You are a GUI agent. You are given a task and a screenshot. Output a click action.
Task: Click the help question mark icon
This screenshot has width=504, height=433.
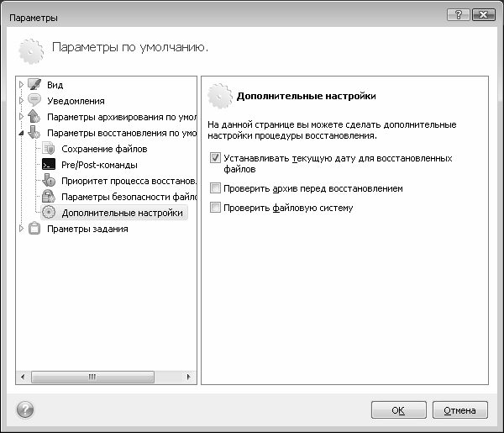[24, 409]
